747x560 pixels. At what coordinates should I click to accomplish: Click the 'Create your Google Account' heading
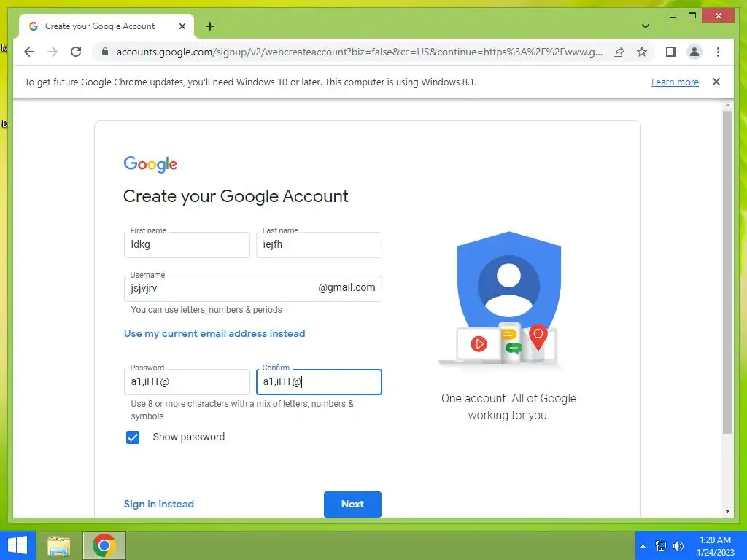click(x=236, y=196)
